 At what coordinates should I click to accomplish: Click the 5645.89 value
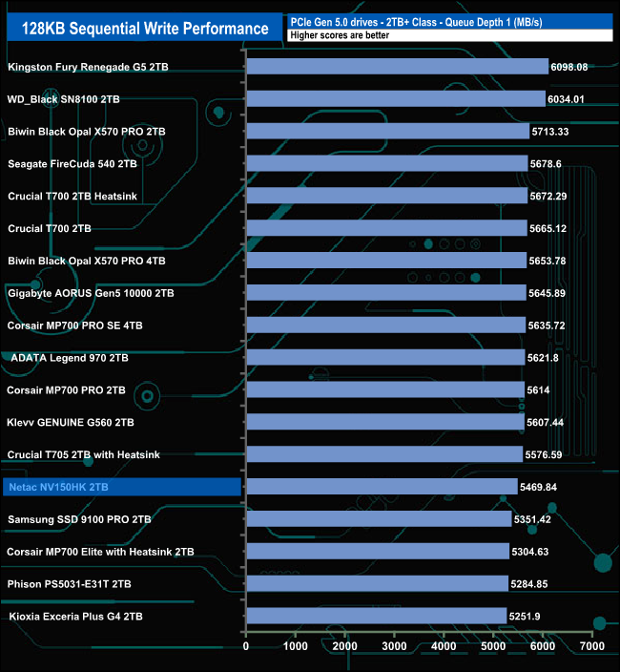coord(547,293)
